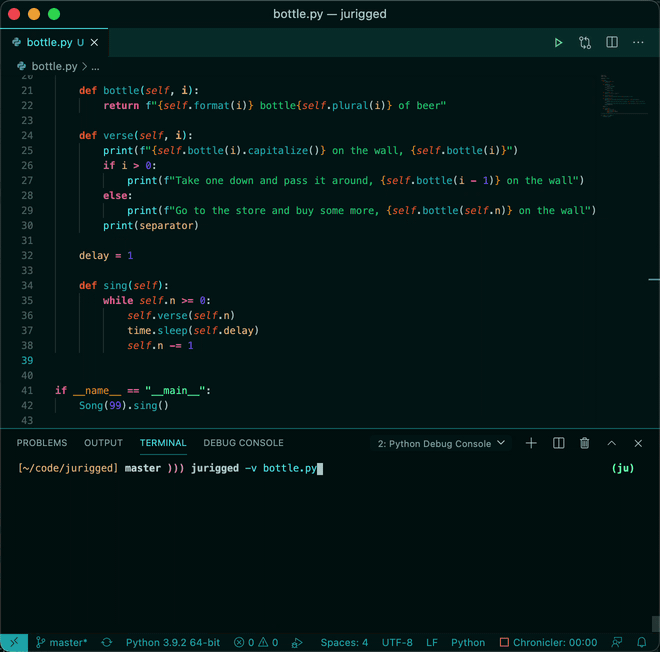Toggle the Chronicler recording indicator
The image size is (660, 652).
click(548, 642)
